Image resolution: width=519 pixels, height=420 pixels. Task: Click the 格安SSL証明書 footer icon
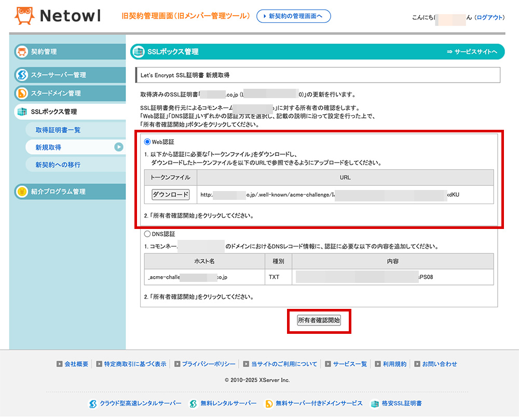point(375,403)
